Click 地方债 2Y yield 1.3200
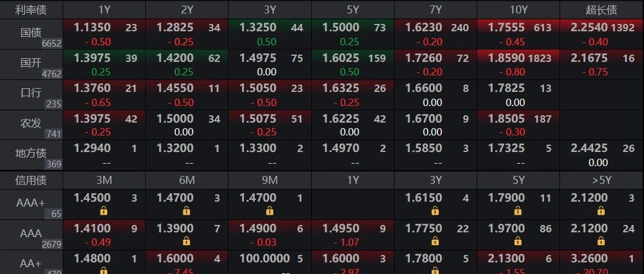 point(175,148)
